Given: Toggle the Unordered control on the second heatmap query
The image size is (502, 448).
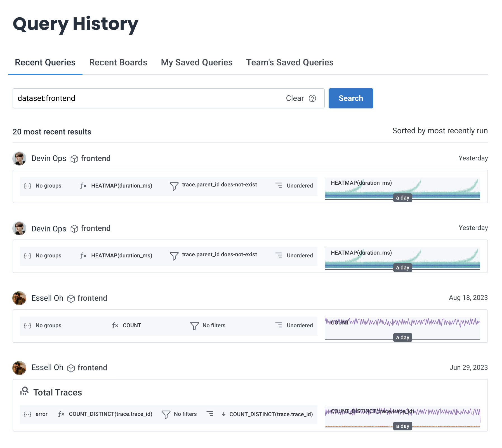Looking at the screenshot, I should coord(279,255).
